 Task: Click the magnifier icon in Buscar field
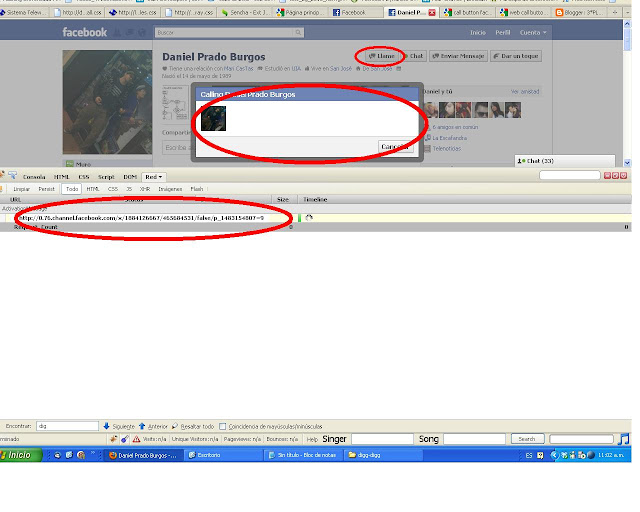298,32
